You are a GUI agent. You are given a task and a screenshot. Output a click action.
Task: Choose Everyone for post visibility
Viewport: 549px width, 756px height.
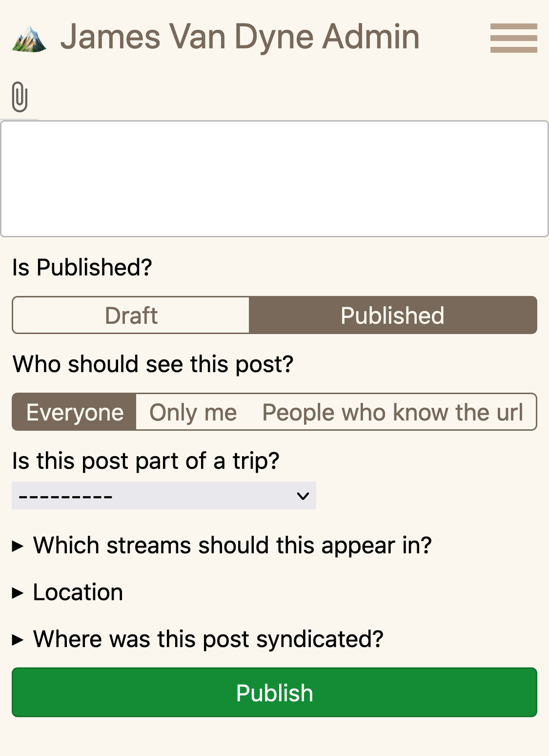point(75,412)
